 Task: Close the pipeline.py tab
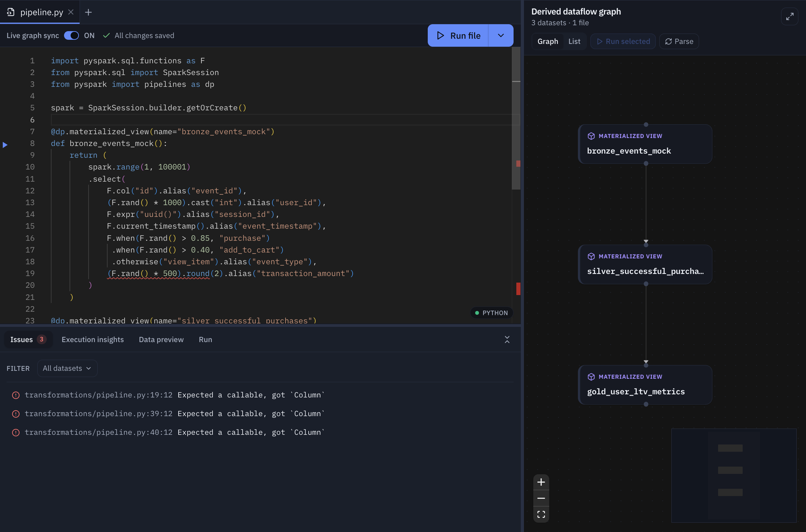point(71,12)
